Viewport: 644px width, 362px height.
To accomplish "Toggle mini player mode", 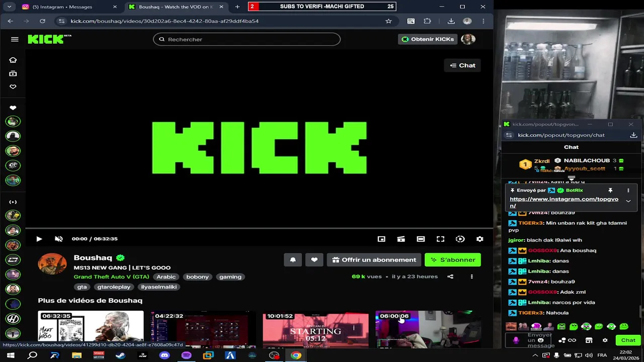I will point(381,239).
